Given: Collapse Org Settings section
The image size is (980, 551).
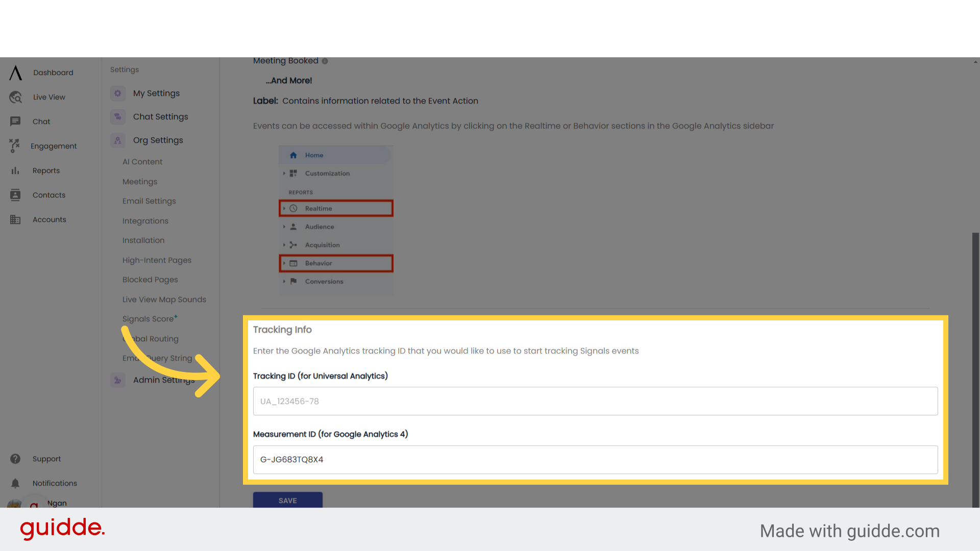Looking at the screenshot, I should pyautogui.click(x=158, y=140).
